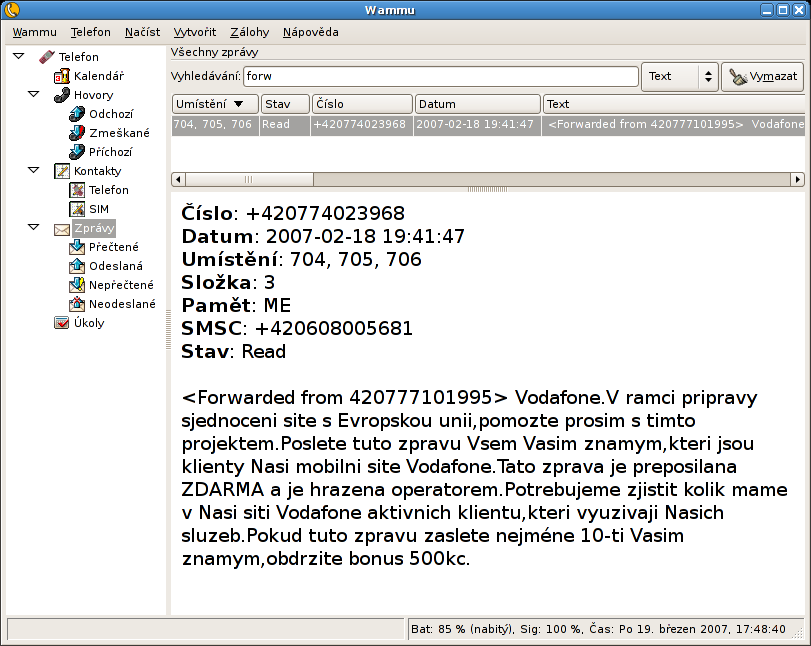Click the scroll left arrow of message list

coord(178,179)
